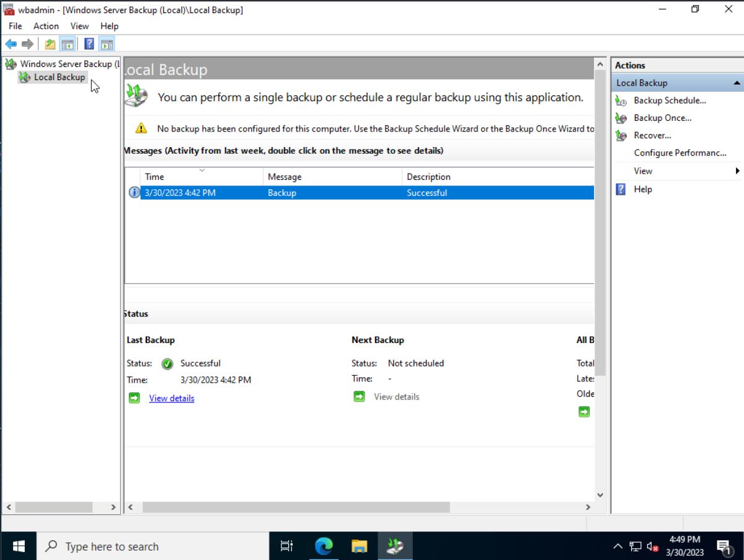The image size is (744, 560).
Task: Sort messages by the Time column
Action: point(154,177)
